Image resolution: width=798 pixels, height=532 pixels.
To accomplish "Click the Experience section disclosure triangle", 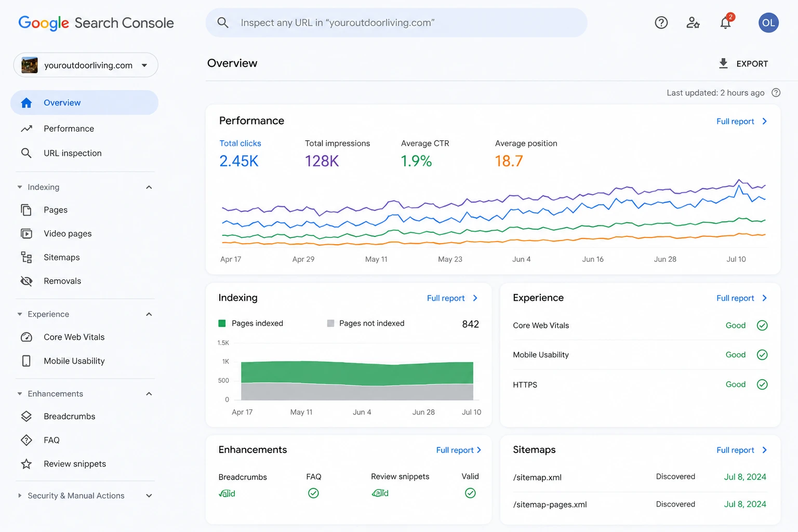I will (x=20, y=314).
